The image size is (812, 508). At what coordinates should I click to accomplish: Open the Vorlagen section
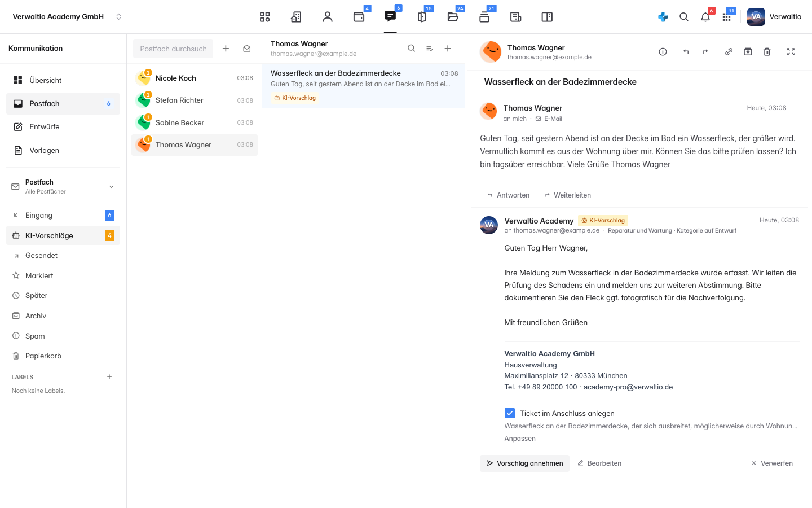[x=63, y=150]
